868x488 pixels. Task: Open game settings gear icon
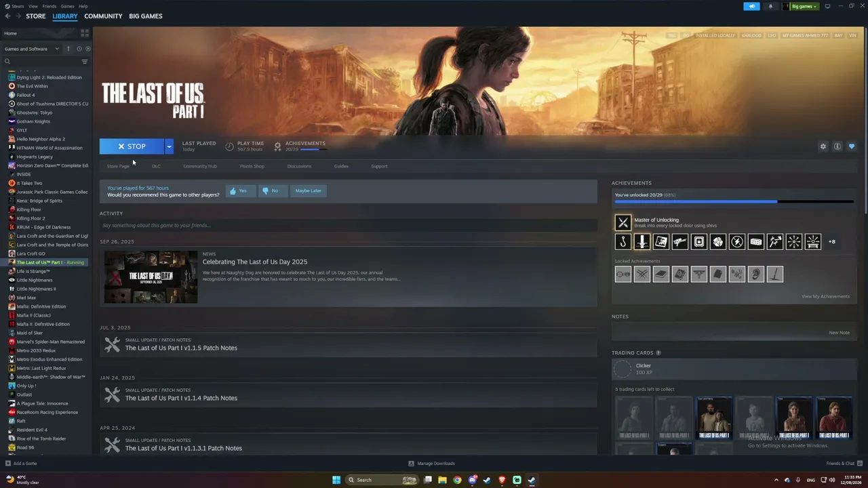coord(823,146)
